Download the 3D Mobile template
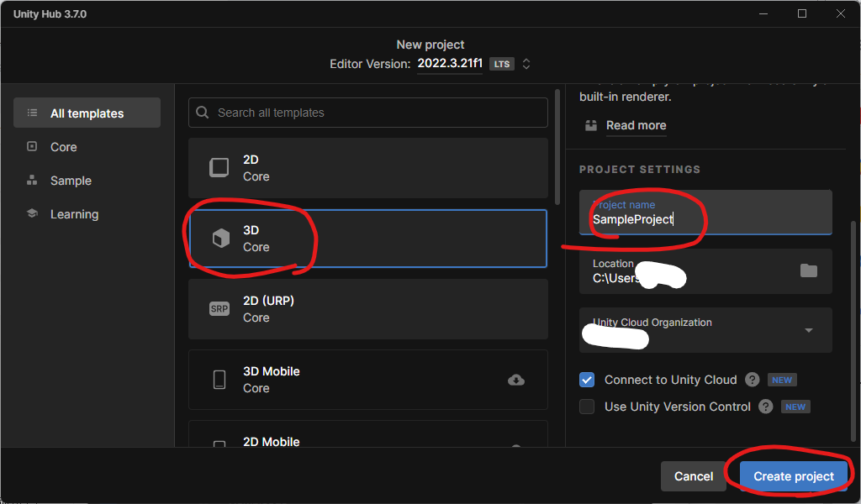The image size is (861, 504). coord(516,380)
